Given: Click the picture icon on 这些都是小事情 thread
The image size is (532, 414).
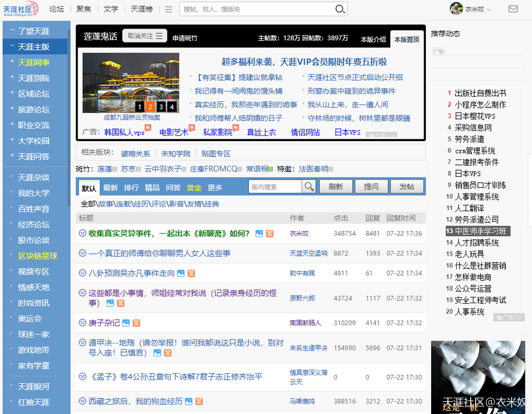Looking at the screenshot, I should (110, 303).
